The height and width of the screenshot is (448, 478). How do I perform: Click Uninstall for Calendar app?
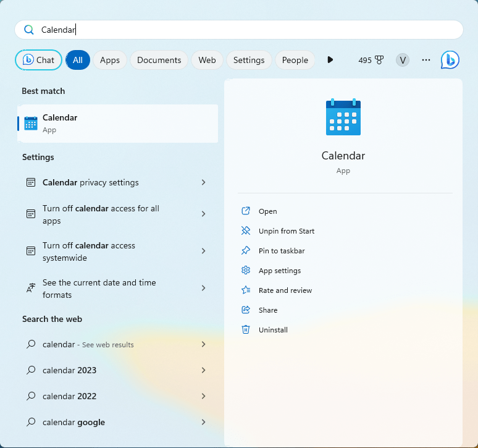pyautogui.click(x=273, y=330)
